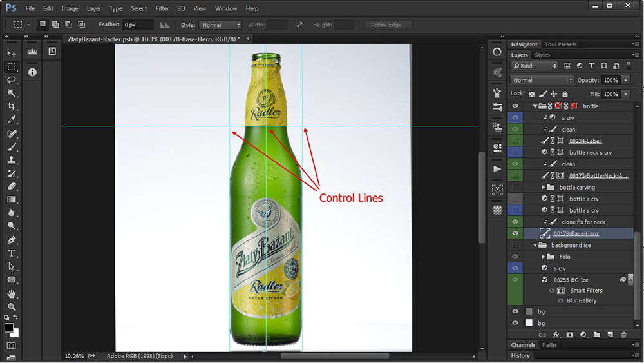The image size is (644, 363).
Task: Toggle visibility of Blur Gallery filter
Action: pyautogui.click(x=560, y=300)
